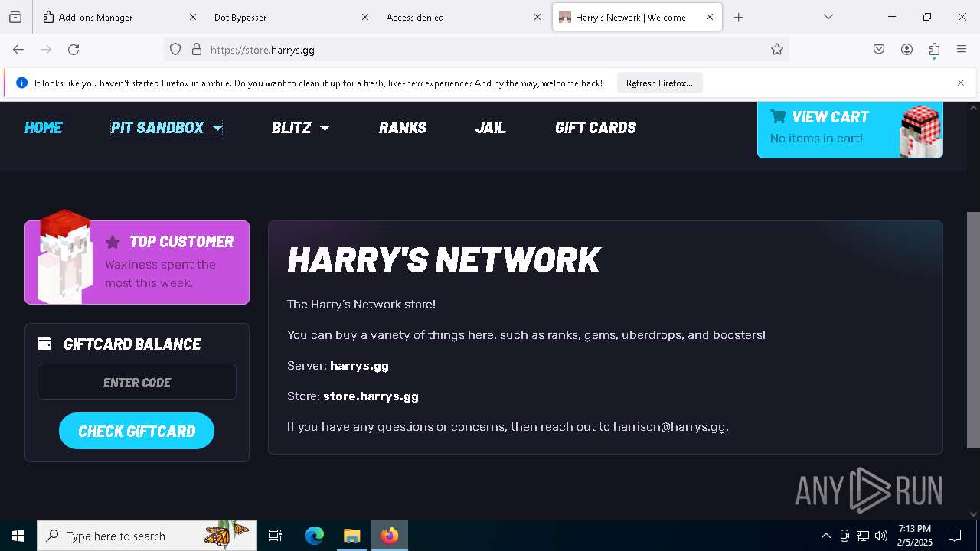980x551 pixels.
Task: Expand the BLITZ menu
Action: (300, 128)
